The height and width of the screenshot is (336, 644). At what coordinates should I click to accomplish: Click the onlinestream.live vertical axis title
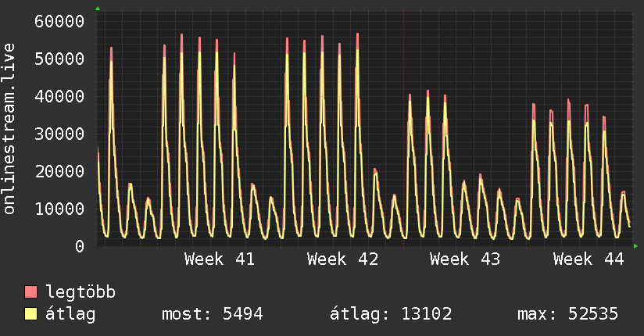[x=9, y=129]
